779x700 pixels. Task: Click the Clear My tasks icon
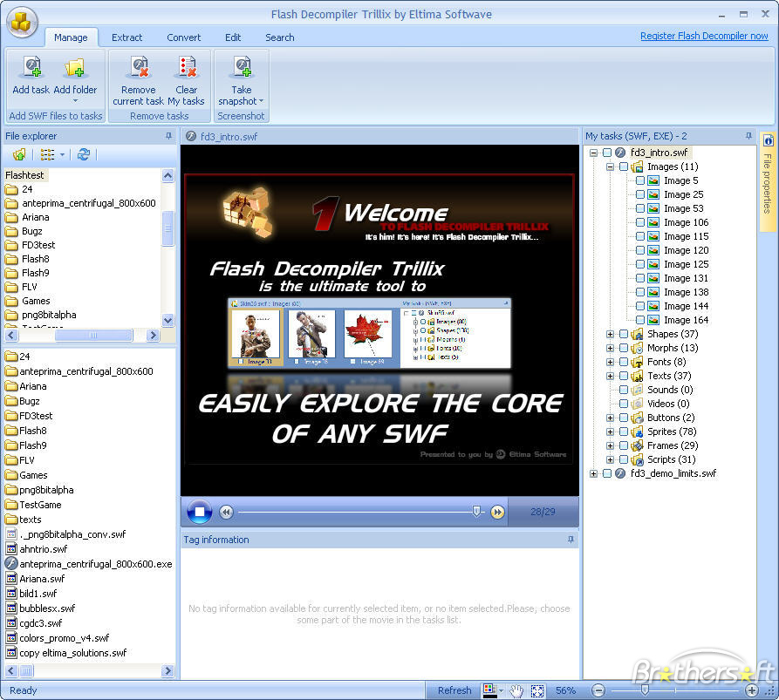[x=188, y=67]
